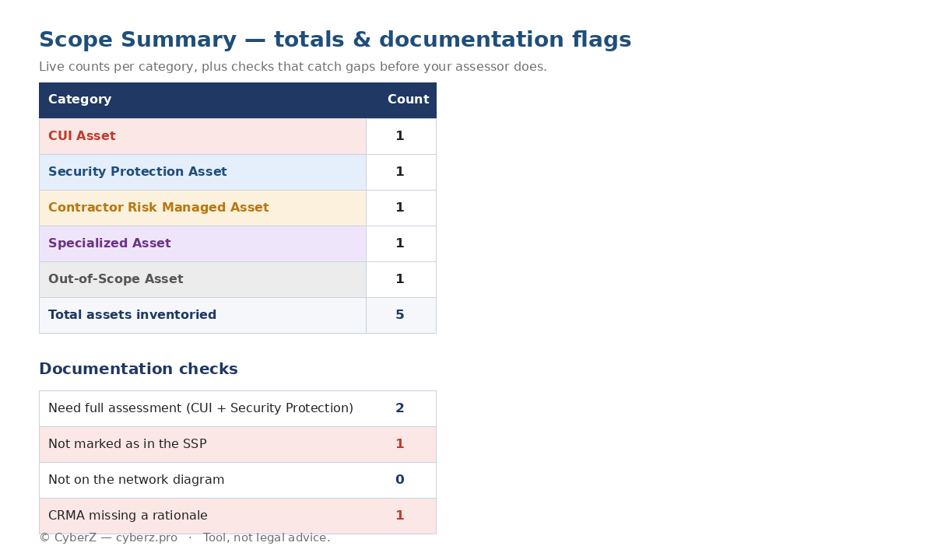Viewport: 934px width, 560px height.
Task: Click the Tool, not legal advice footer note
Action: click(266, 538)
